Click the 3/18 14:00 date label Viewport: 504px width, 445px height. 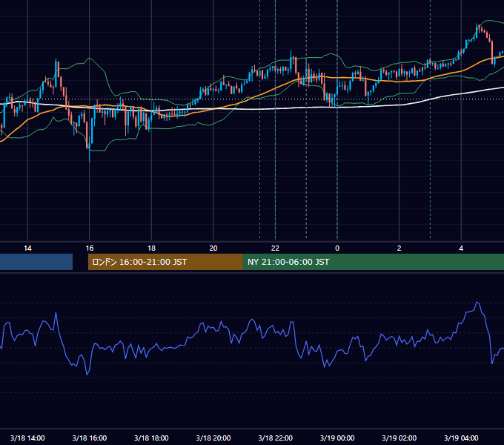tap(27, 438)
